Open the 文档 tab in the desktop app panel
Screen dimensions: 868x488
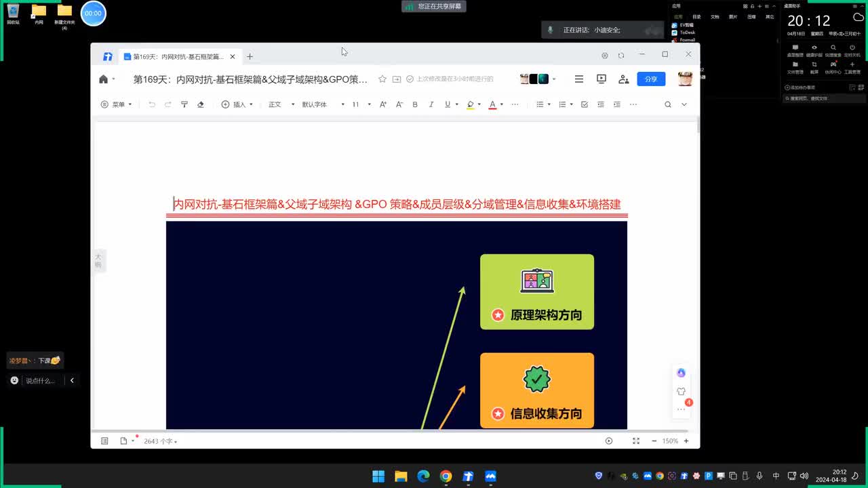click(x=715, y=16)
